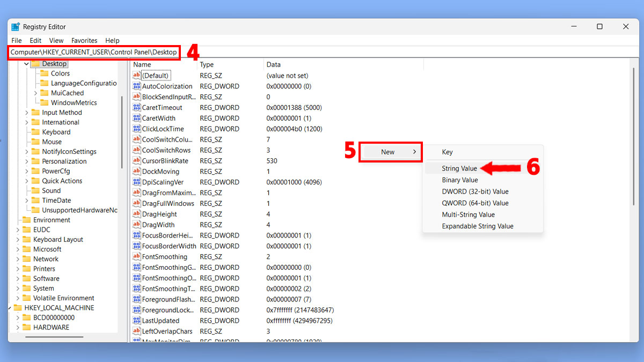Screen dimensions: 644x362
Task: Expand the Microsoft tree node
Action: [x=18, y=249]
